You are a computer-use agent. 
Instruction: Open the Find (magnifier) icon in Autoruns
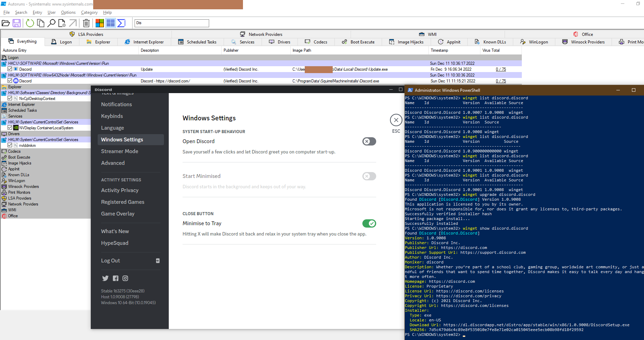52,23
